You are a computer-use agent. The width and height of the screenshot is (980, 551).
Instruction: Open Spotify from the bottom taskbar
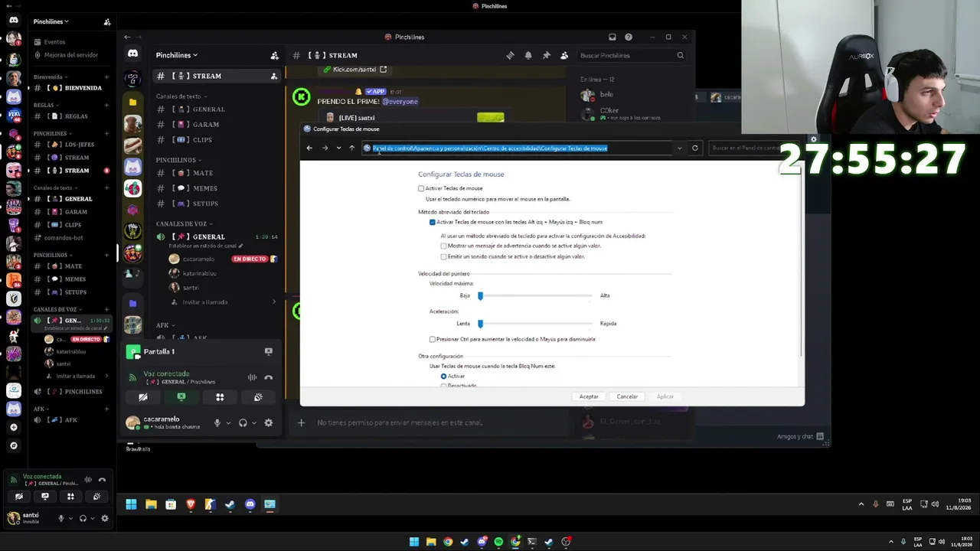(498, 542)
